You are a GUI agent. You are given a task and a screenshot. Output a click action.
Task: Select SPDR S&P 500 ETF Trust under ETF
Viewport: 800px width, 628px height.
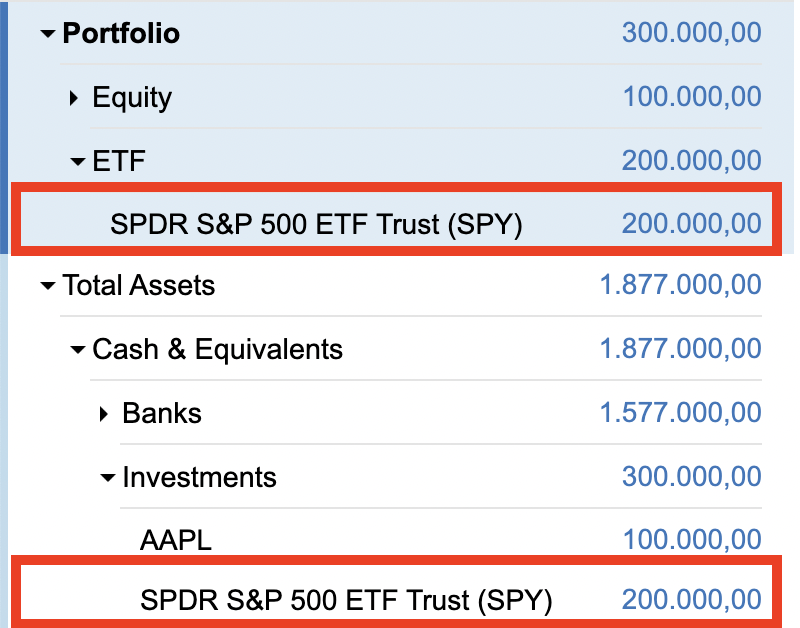pyautogui.click(x=317, y=225)
